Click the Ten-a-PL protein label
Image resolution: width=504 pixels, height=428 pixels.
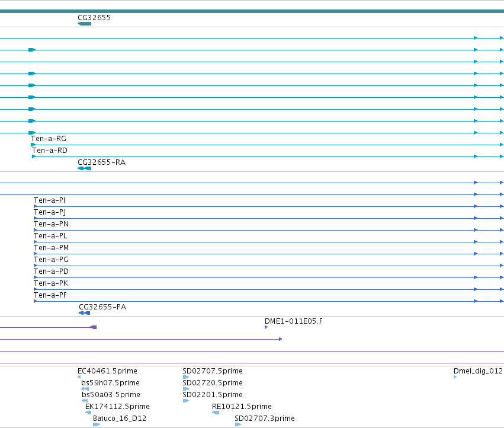[x=50, y=236]
